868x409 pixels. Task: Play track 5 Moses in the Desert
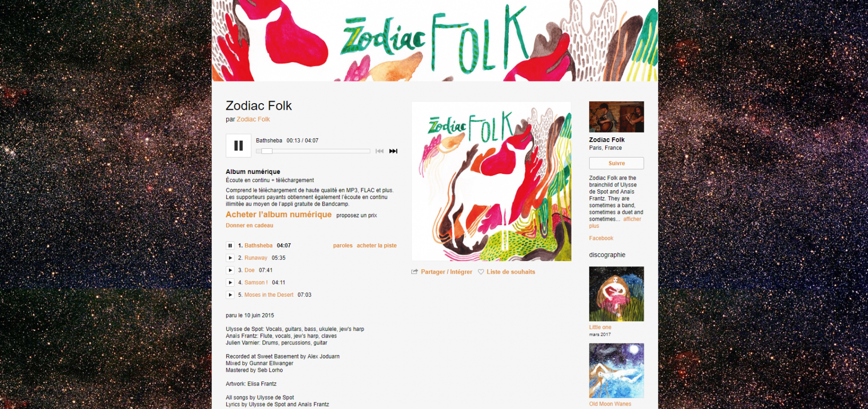coord(231,295)
